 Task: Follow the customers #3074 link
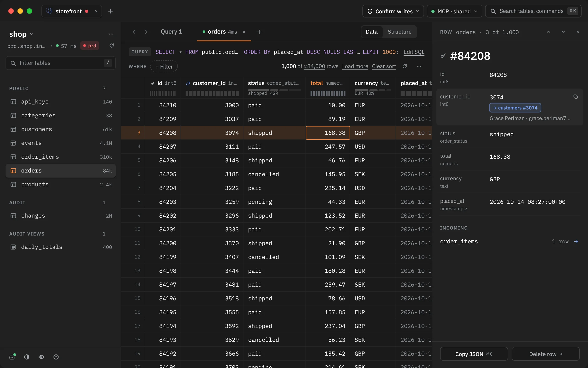click(x=515, y=108)
